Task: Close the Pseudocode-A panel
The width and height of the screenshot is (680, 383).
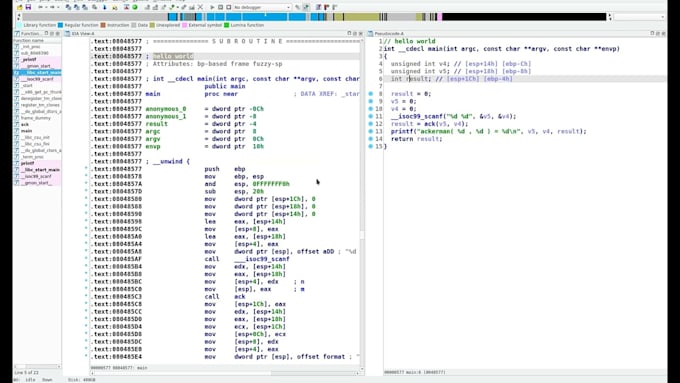Action: click(x=663, y=33)
